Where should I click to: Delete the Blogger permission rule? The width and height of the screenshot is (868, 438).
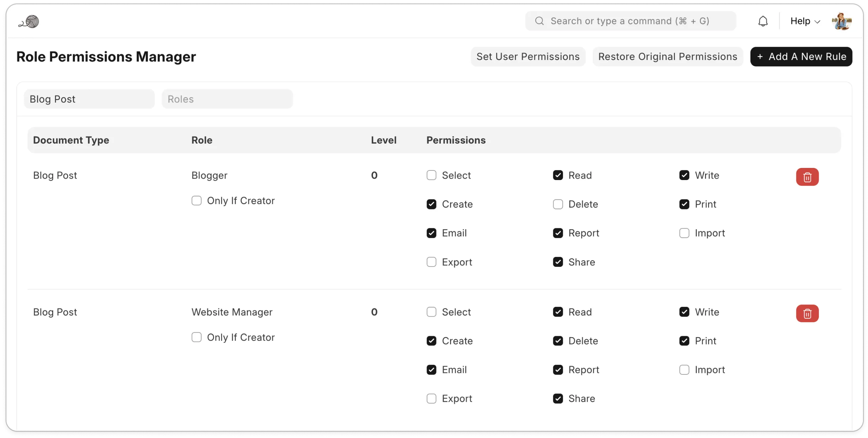click(x=807, y=177)
